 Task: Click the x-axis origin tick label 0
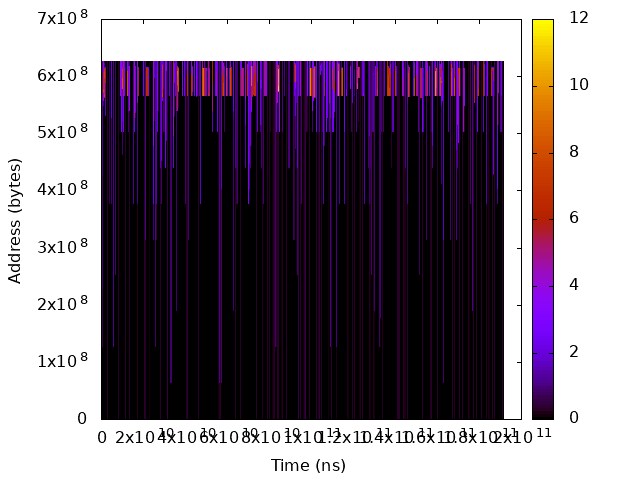tap(102, 437)
